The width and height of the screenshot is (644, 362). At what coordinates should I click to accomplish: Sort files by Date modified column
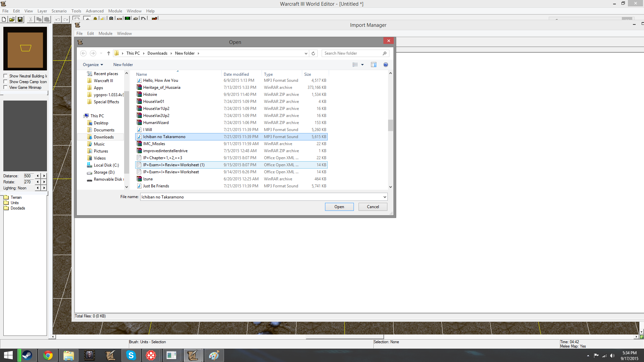[241, 74]
